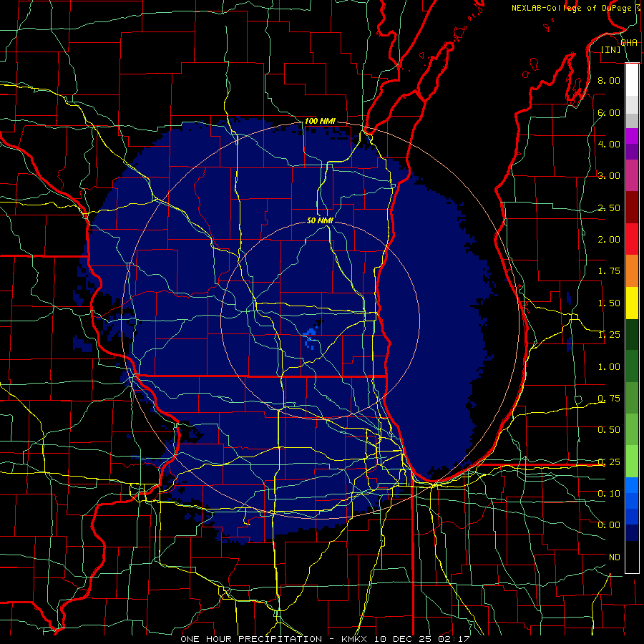Click the 02:17 timestamp in the caption
The width and height of the screenshot is (644, 644).
tap(454, 639)
